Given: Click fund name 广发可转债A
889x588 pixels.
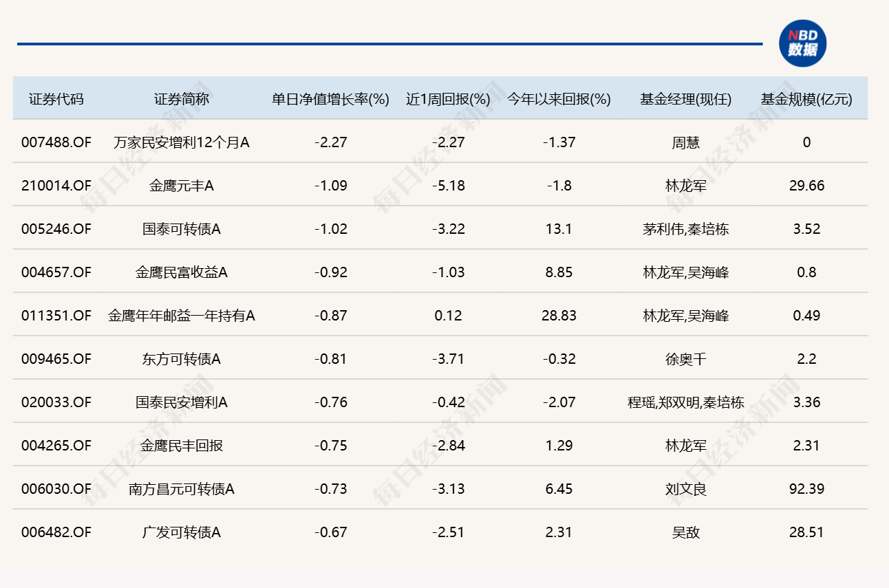Looking at the screenshot, I should click(182, 532).
